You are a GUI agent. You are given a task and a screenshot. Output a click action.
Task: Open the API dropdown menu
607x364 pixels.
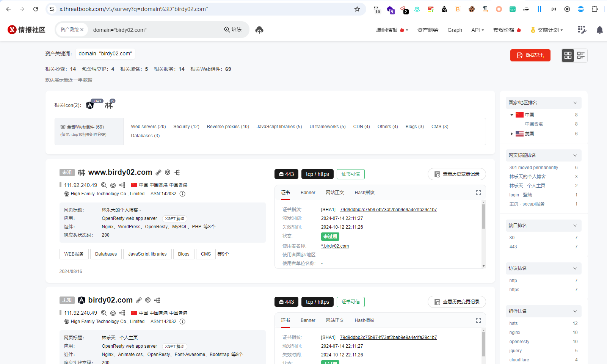click(x=477, y=30)
